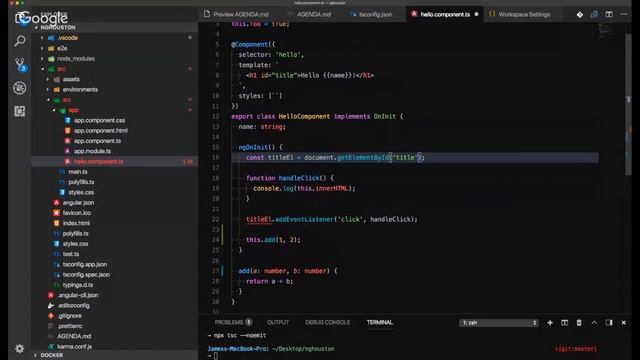
Task: Open .angular-cli.json file
Action: (78, 295)
